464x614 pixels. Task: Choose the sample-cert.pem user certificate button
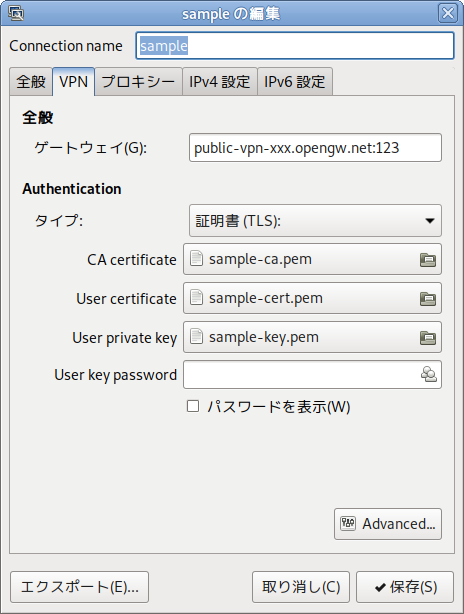pos(312,298)
